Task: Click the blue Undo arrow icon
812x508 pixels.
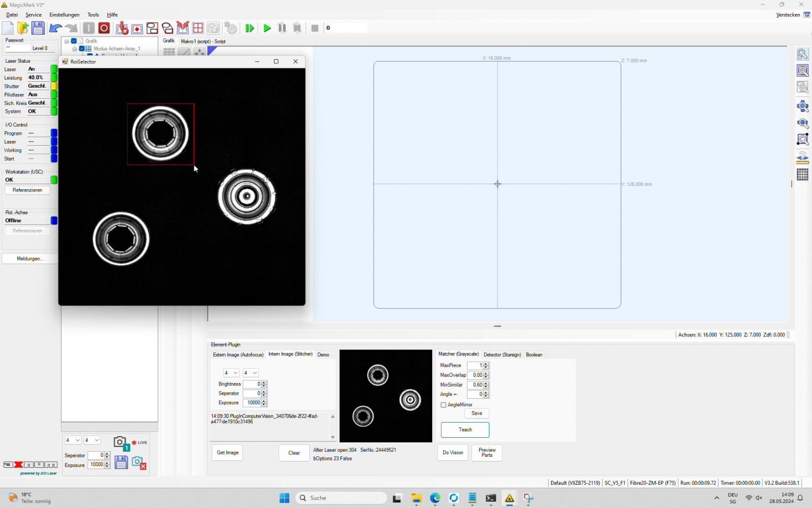Action: (56, 28)
